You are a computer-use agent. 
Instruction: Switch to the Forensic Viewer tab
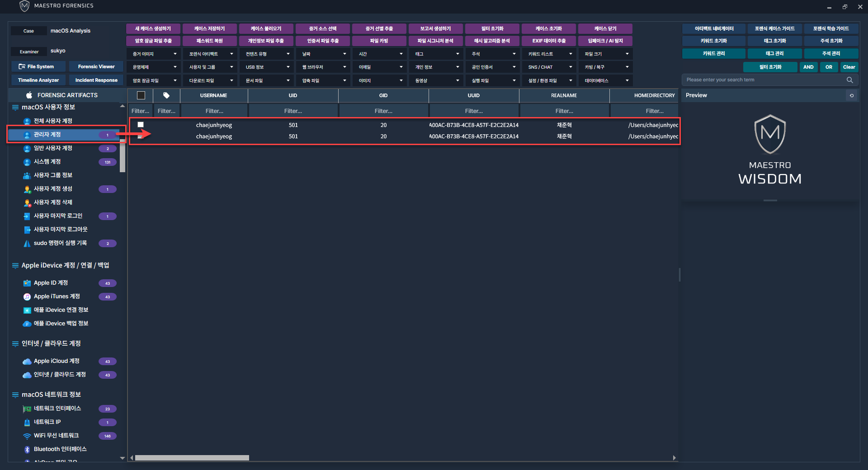coord(96,66)
